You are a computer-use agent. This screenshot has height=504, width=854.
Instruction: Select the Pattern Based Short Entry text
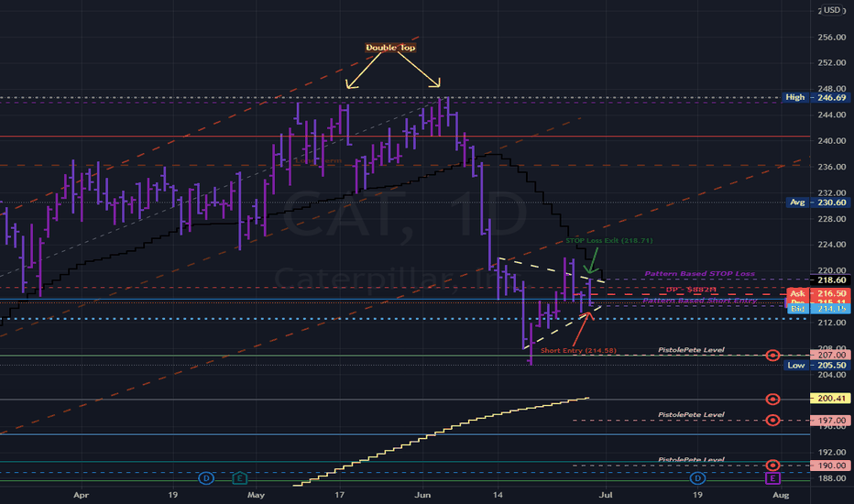point(699,301)
